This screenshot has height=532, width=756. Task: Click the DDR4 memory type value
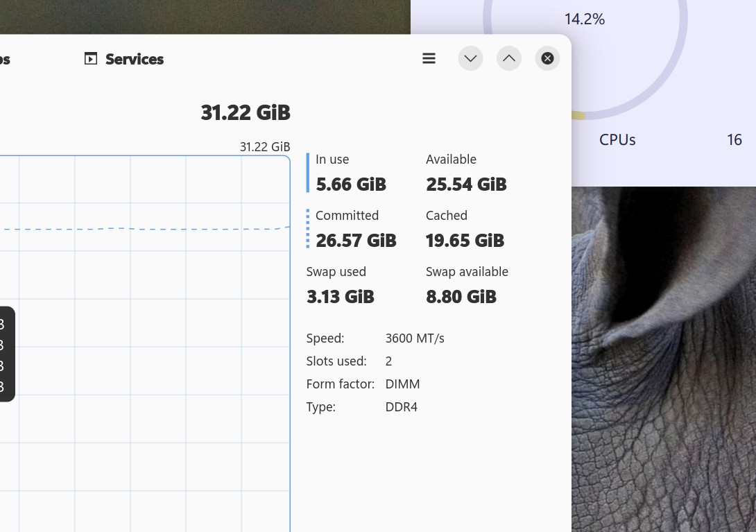402,407
